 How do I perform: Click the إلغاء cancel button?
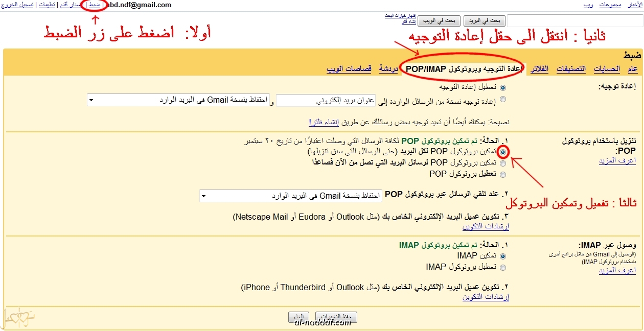click(299, 317)
